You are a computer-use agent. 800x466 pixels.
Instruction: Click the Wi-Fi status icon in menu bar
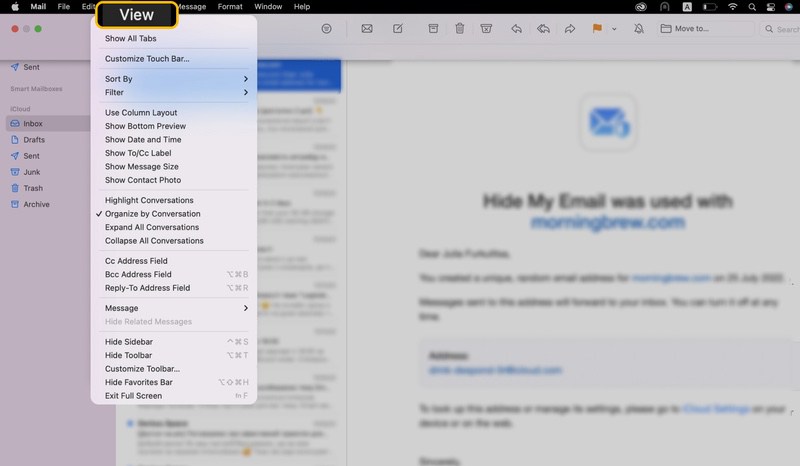click(x=733, y=7)
